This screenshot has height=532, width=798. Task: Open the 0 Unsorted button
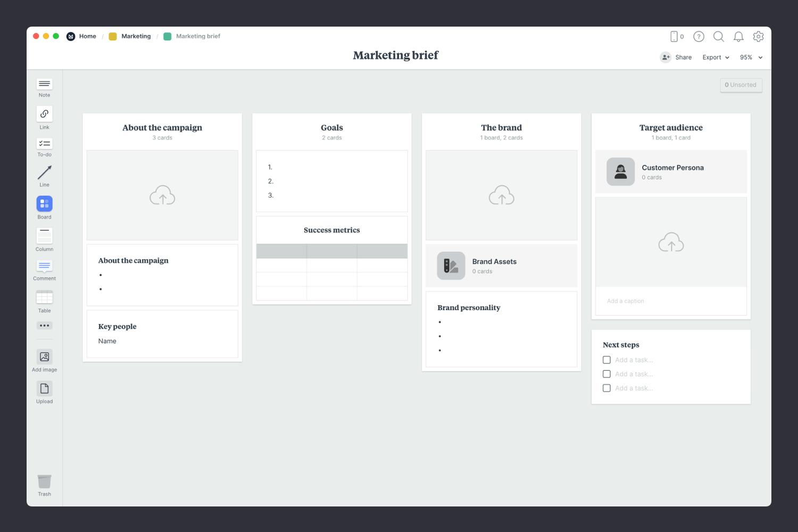741,85
